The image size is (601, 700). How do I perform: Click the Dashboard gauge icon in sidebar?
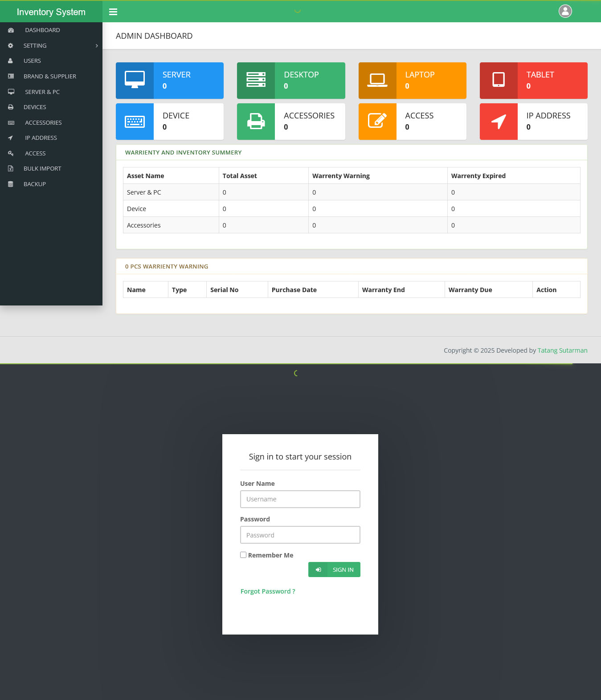point(11,30)
